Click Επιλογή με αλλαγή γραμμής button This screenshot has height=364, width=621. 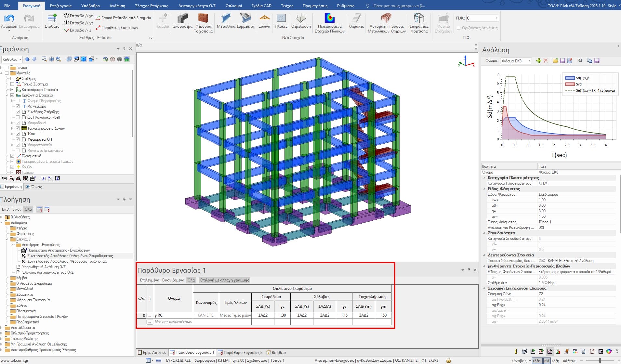(x=224, y=280)
